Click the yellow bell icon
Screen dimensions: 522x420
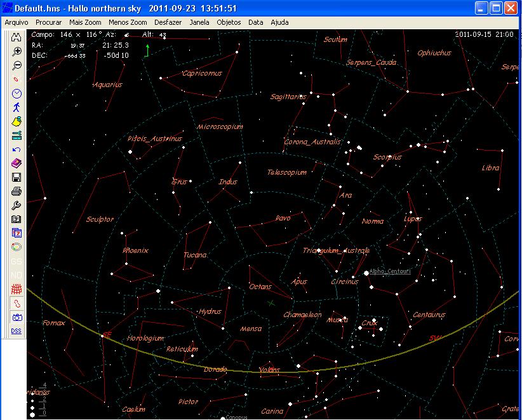pos(17,121)
